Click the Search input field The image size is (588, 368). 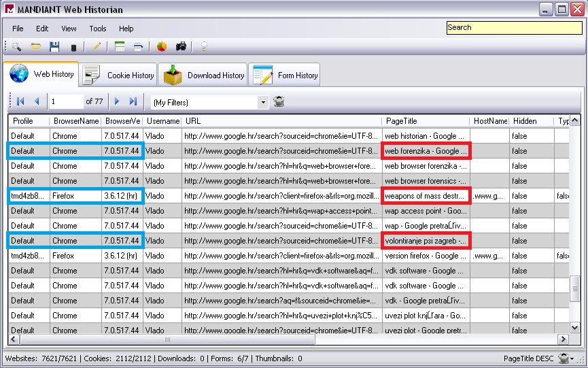click(x=514, y=28)
